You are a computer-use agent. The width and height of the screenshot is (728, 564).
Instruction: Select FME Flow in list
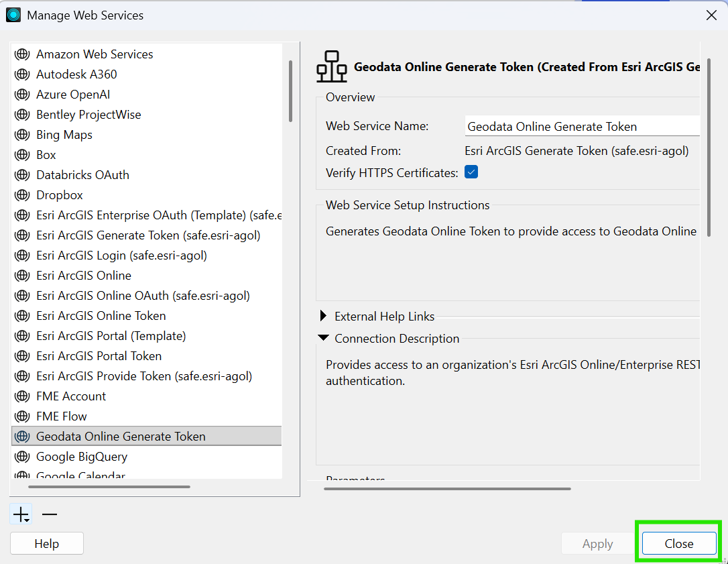[146, 416]
